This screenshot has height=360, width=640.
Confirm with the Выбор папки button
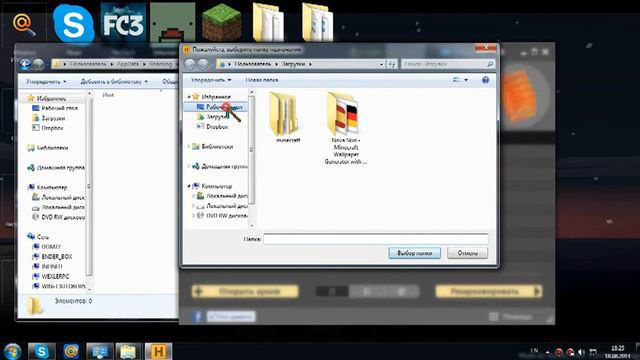[414, 253]
